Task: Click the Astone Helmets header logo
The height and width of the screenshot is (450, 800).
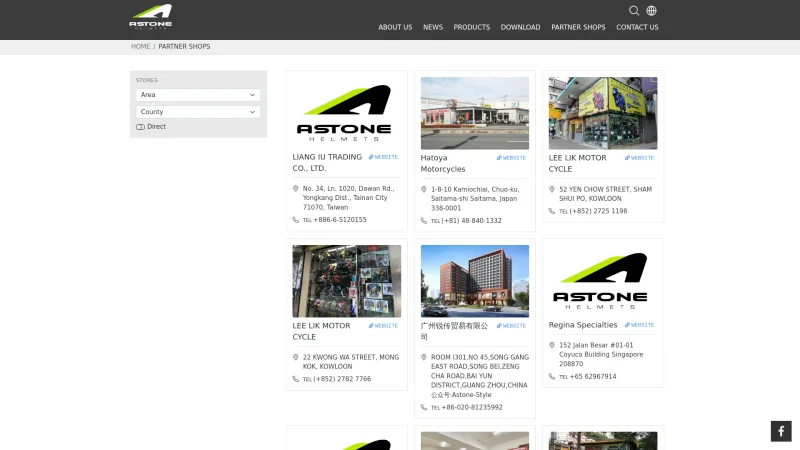Action: click(151, 17)
